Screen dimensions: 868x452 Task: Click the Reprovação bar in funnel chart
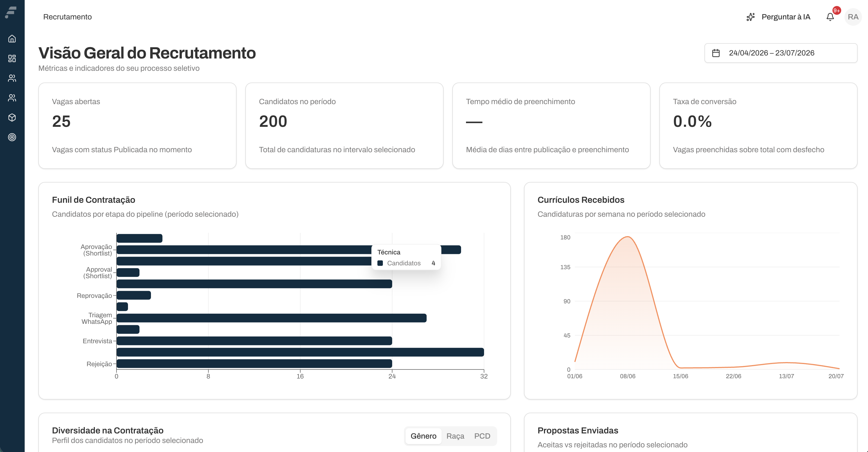click(133, 295)
